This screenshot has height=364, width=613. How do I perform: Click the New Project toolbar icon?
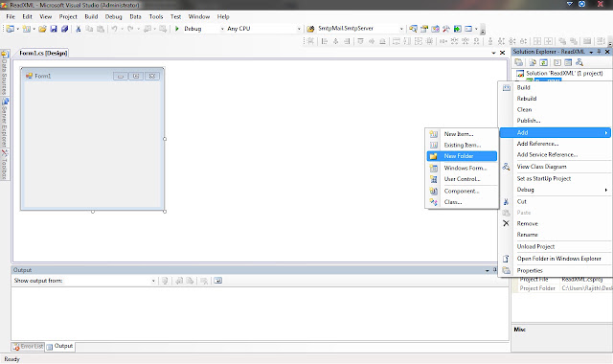click(x=11, y=29)
